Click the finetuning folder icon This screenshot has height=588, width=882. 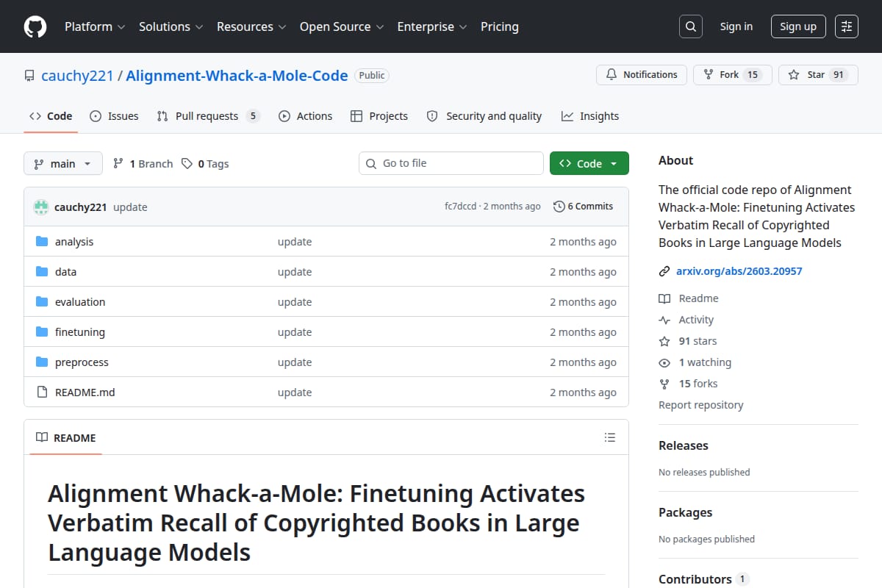click(x=42, y=332)
